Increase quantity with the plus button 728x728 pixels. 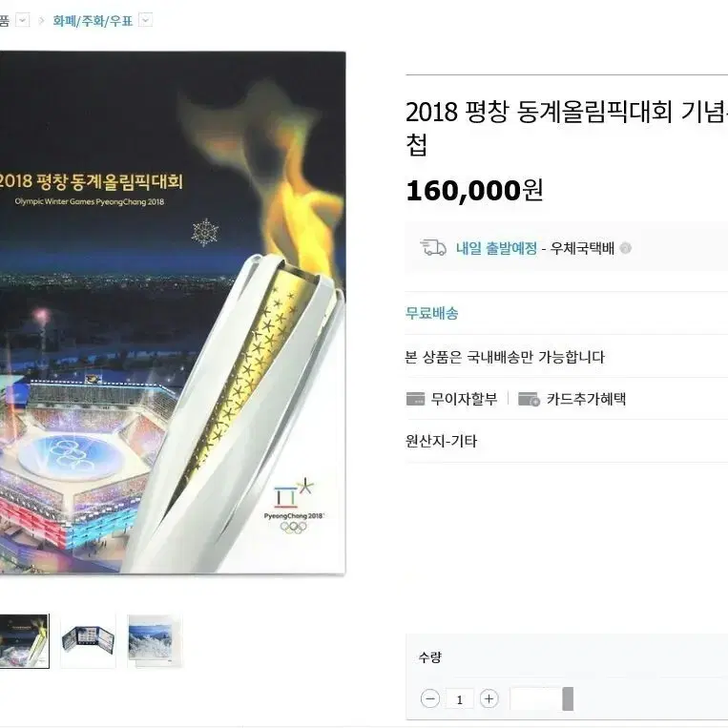[489, 698]
